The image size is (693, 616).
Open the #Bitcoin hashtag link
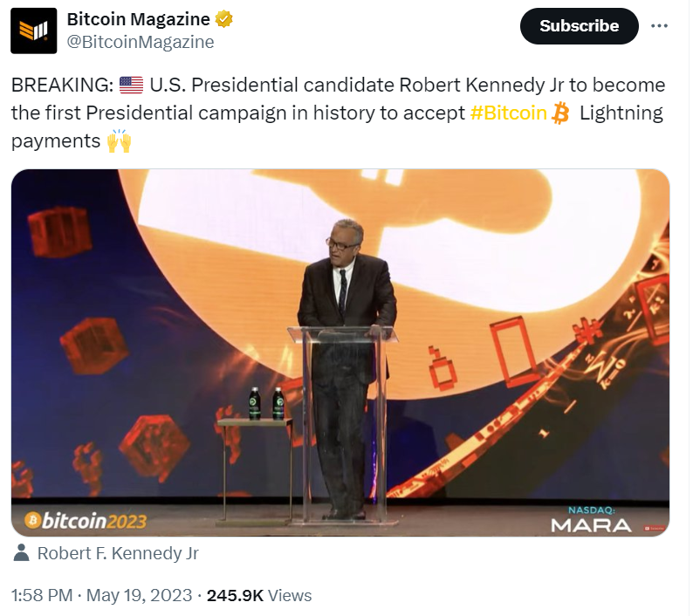pyautogui.click(x=508, y=113)
